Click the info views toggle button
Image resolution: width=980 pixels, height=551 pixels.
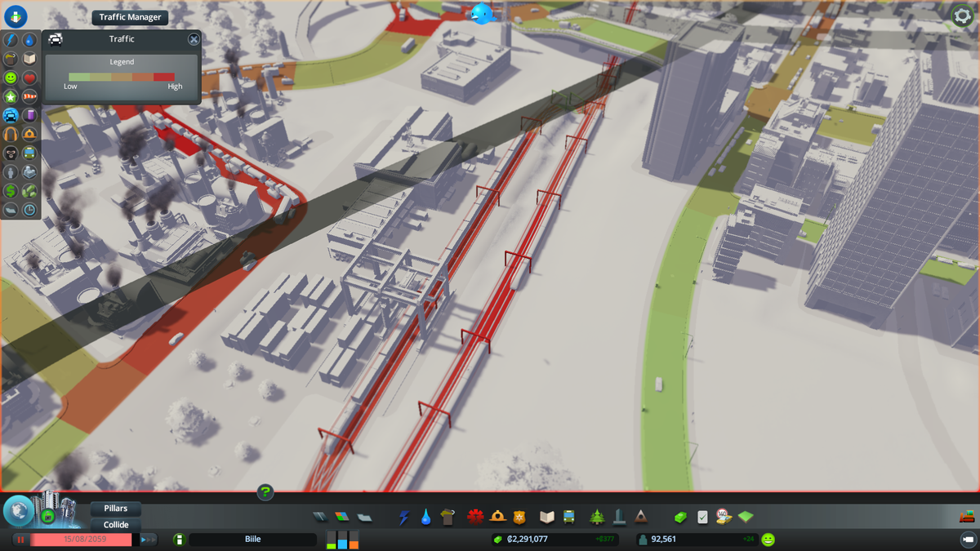(x=16, y=16)
